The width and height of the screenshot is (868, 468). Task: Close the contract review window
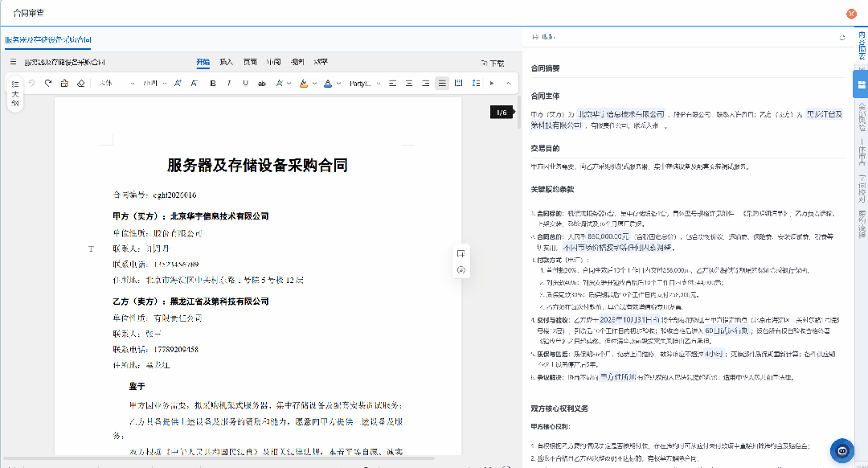(x=851, y=14)
